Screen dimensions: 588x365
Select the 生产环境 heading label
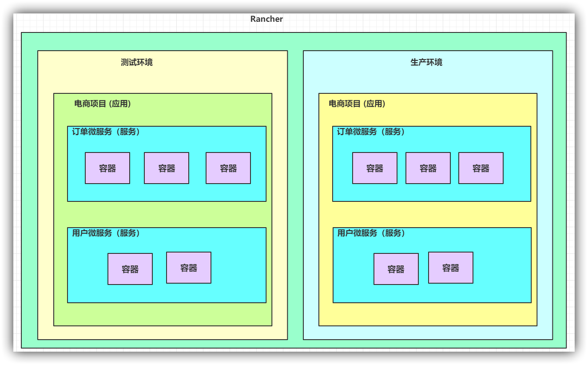coord(426,62)
